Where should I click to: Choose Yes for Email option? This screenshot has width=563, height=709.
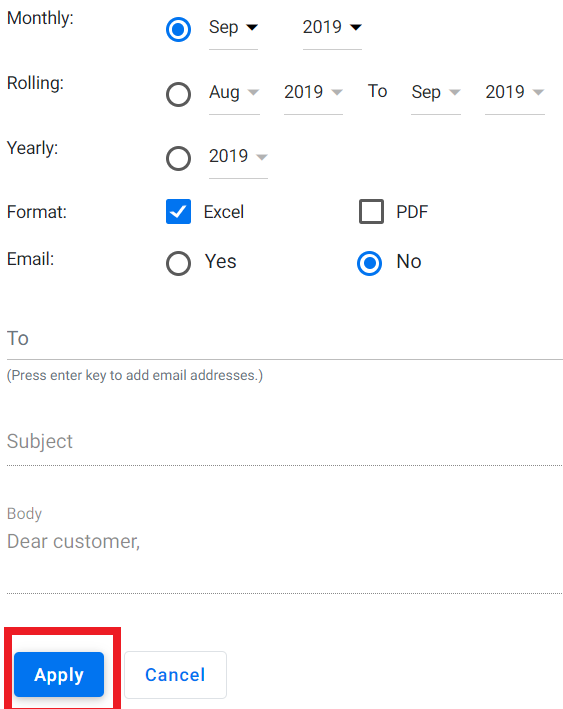click(178, 263)
